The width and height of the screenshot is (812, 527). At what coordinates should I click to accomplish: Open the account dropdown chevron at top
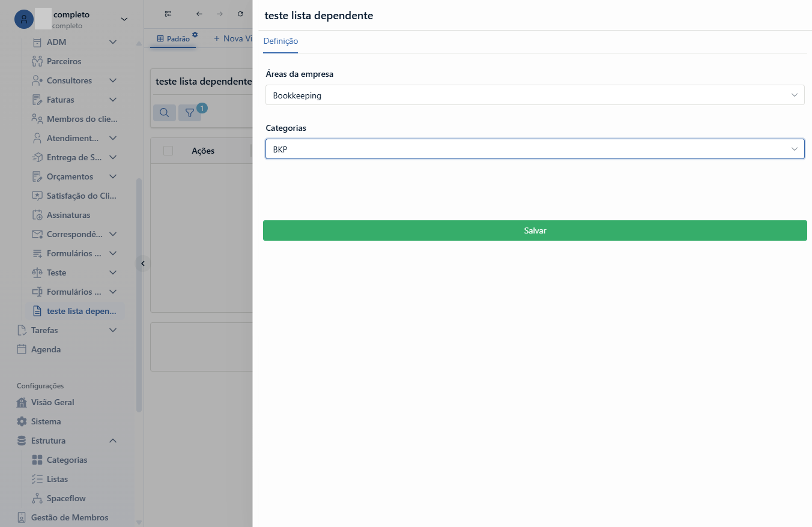pos(124,19)
